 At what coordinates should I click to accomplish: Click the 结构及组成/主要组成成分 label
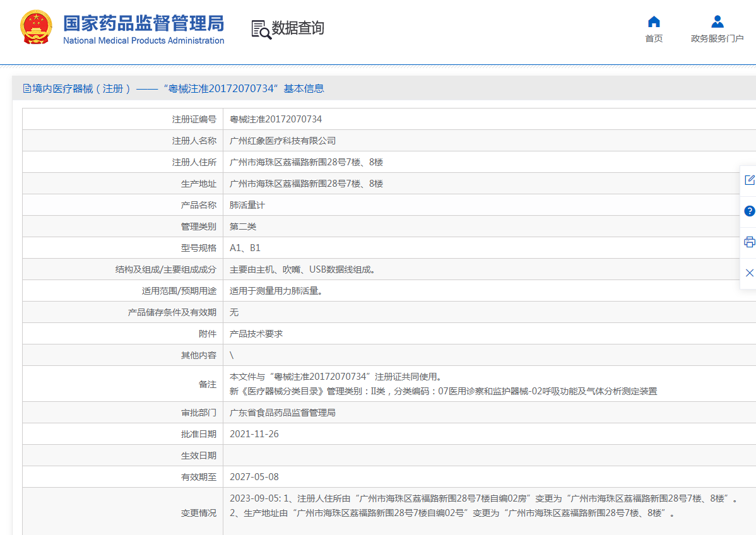(x=165, y=269)
